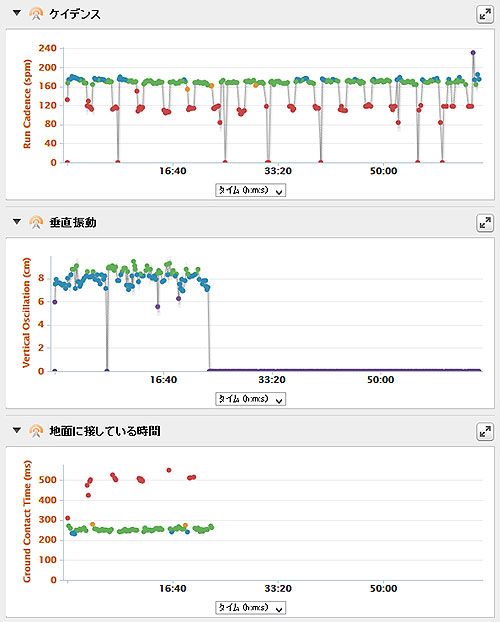Click the Vertical Oscillation (cm) axis label
The width and height of the screenshot is (500, 622).
coord(26,313)
